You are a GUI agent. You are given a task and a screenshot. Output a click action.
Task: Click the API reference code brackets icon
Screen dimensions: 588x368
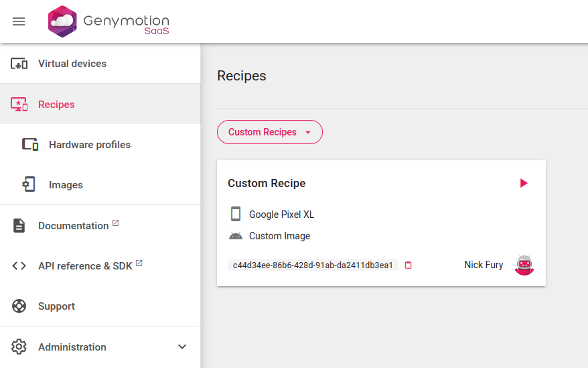tap(19, 266)
